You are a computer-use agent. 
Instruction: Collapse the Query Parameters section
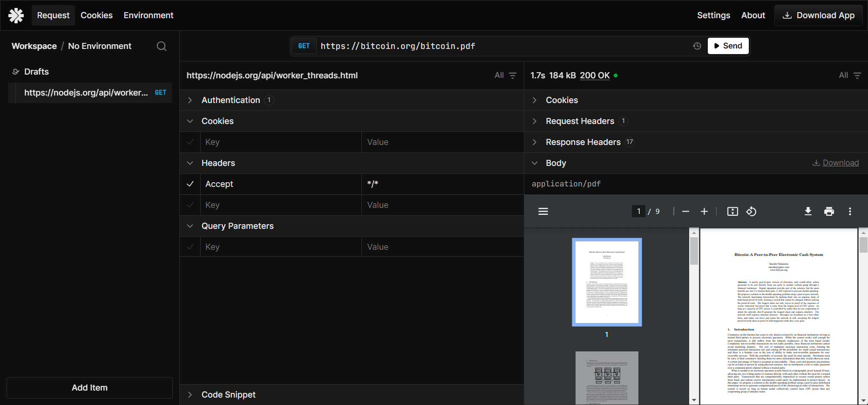point(352,226)
